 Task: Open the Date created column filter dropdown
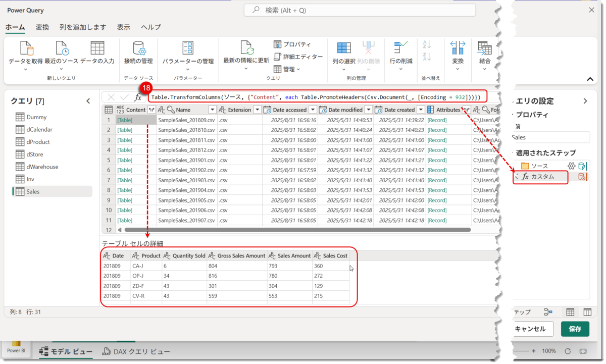421,110
